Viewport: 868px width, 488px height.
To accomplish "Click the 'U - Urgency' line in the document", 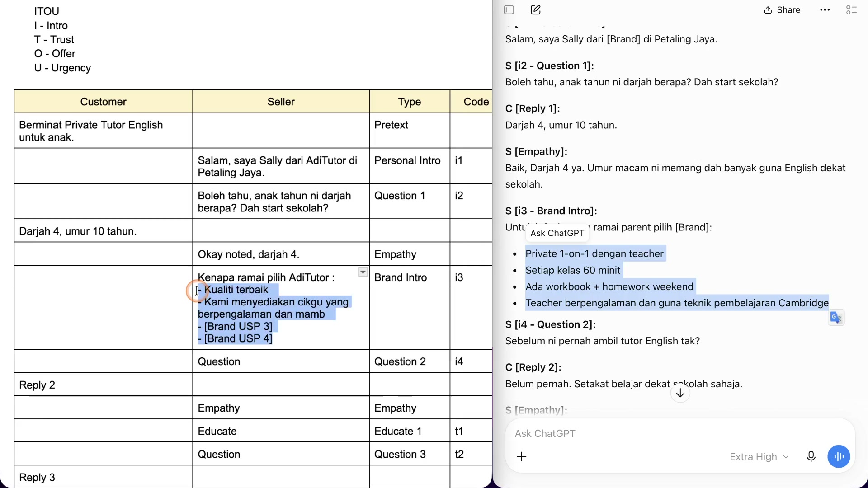I will tap(62, 68).
